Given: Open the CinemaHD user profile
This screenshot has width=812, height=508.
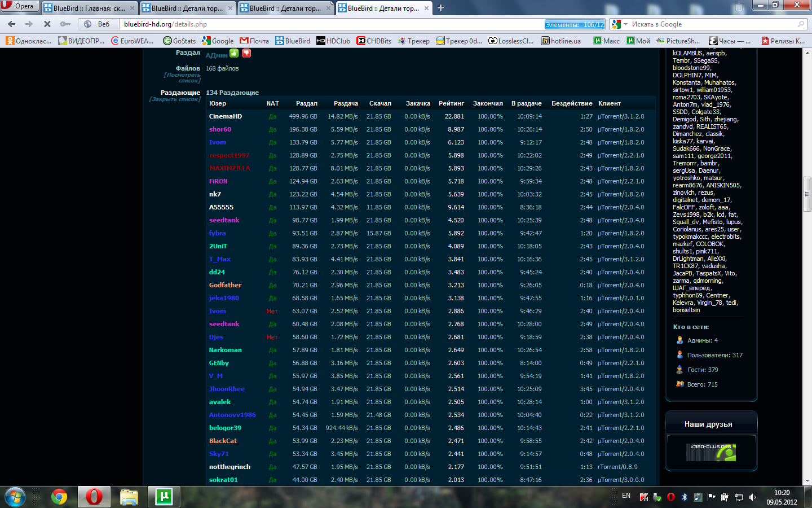Looking at the screenshot, I should (225, 116).
